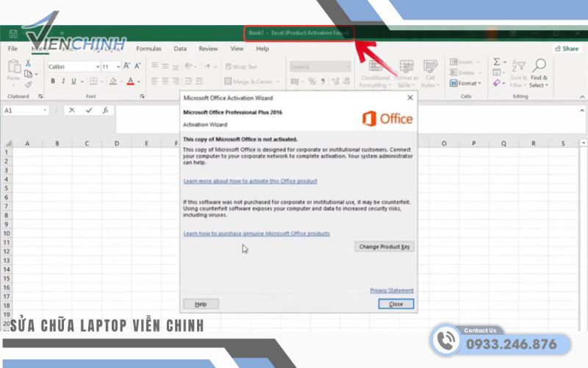588x368 pixels.
Task: Open the General number format dropdown
Action: point(348,67)
